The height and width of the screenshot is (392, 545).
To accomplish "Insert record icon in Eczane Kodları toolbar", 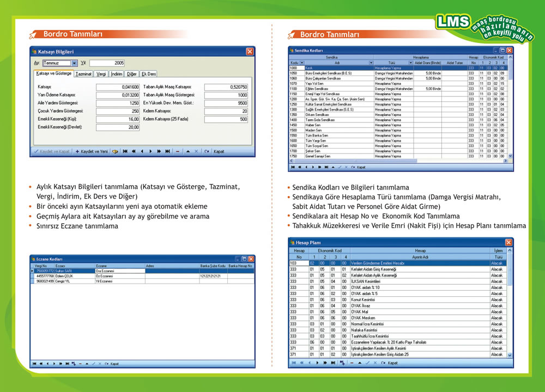I will click(74, 364).
